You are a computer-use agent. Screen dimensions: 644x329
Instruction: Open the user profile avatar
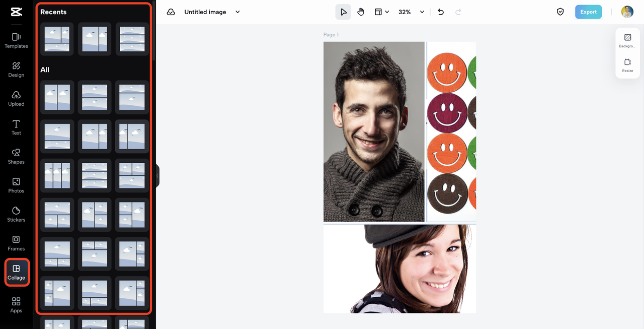(x=627, y=12)
